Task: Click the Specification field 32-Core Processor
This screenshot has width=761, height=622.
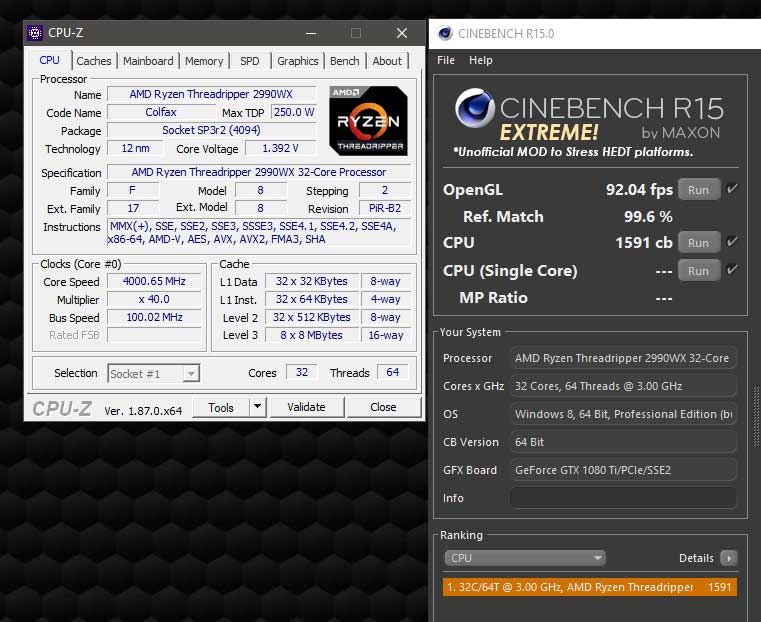Action: point(259,172)
